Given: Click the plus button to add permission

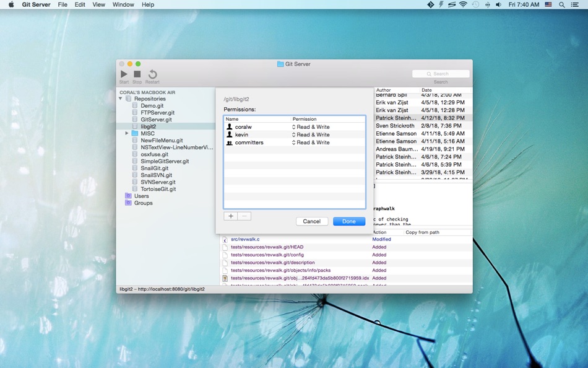Looking at the screenshot, I should [230, 216].
